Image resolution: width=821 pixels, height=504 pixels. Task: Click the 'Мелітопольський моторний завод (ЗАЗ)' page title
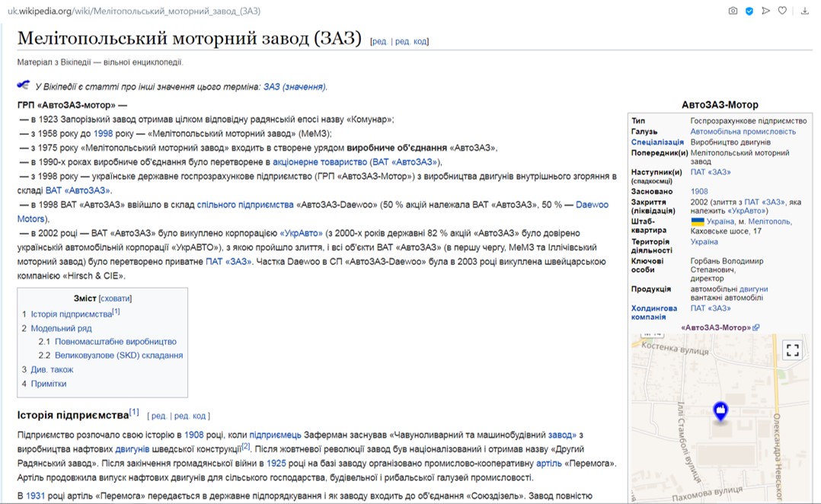pos(189,38)
